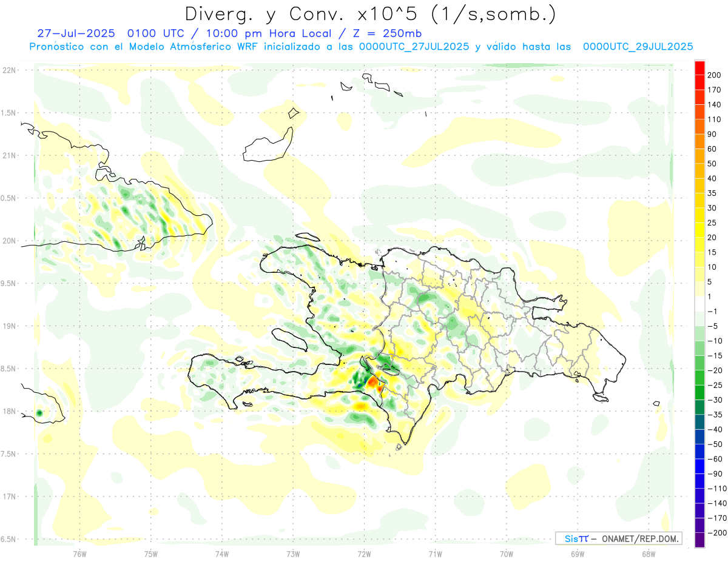Click the '0000UTC_29JUL2025' valid-until time text

coord(638,47)
